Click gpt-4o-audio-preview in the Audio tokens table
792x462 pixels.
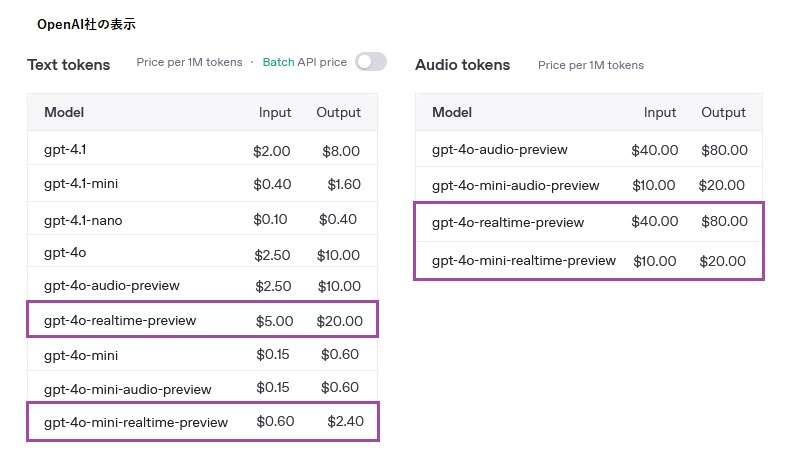point(499,150)
